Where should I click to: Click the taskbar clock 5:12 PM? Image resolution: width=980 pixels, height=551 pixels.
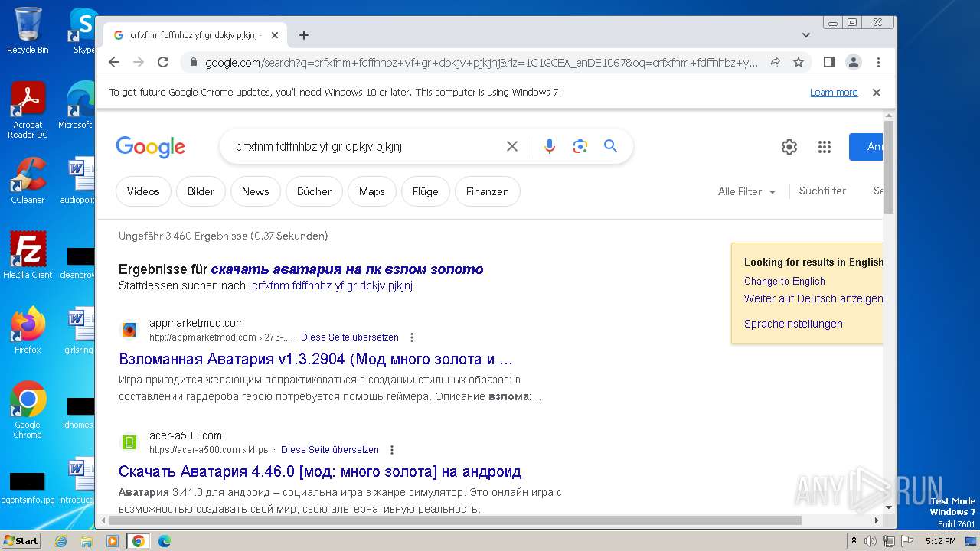click(940, 541)
